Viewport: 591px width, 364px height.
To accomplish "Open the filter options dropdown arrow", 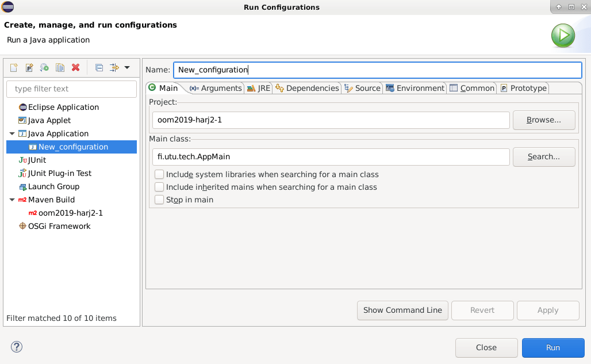I will (127, 68).
